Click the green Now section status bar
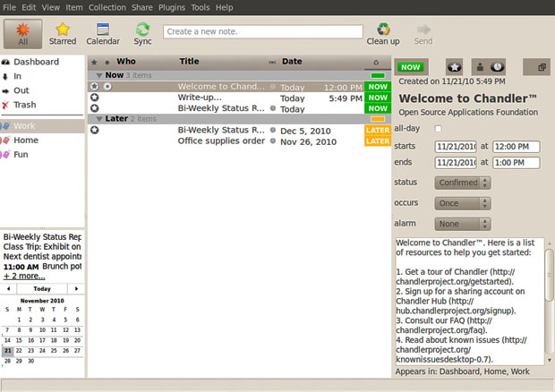 click(378, 75)
